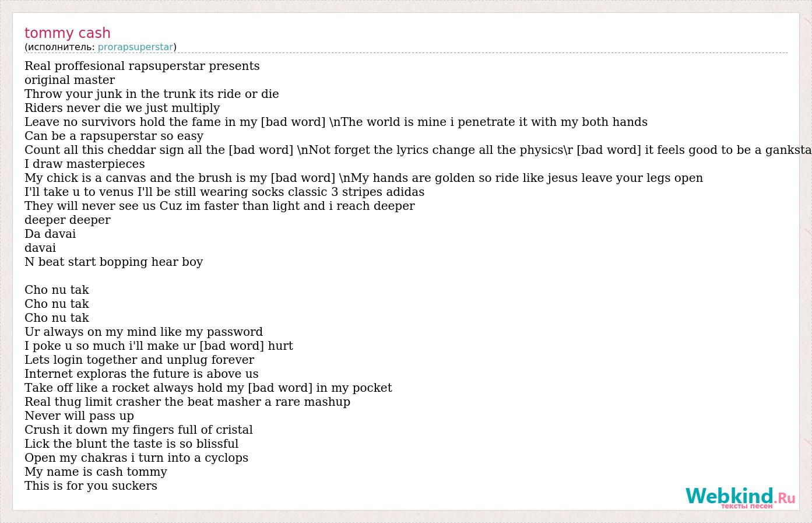The width and height of the screenshot is (812, 523).
Task: Click 'N beat start bopping hear boy'
Action: pos(114,262)
